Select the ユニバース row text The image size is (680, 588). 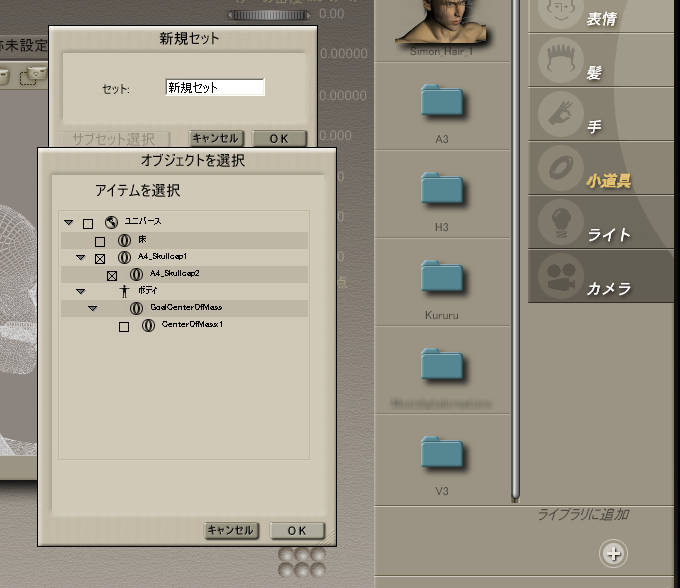tap(143, 221)
